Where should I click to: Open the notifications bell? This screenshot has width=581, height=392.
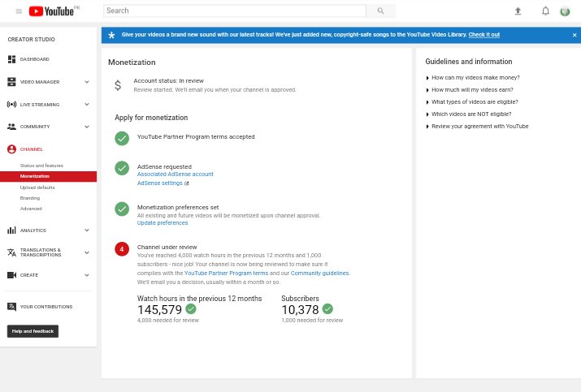click(545, 11)
